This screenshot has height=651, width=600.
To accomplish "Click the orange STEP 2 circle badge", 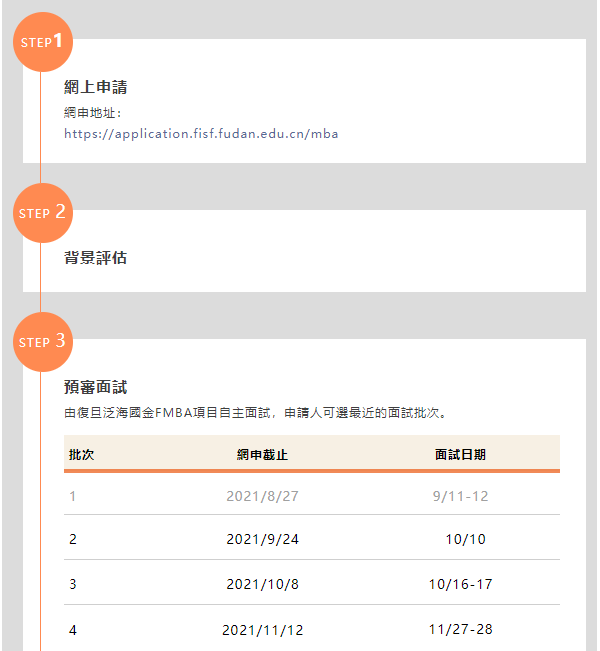I will pos(42,213).
